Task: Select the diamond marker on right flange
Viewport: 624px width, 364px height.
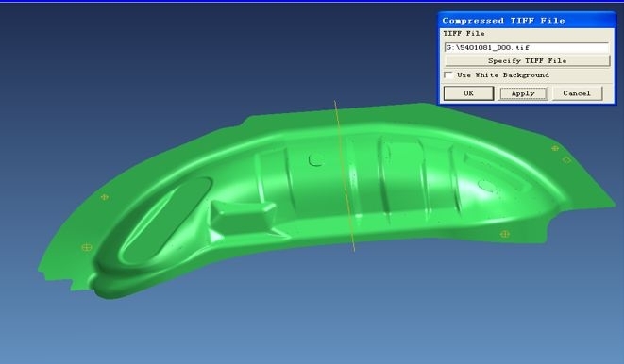Action: pos(566,160)
